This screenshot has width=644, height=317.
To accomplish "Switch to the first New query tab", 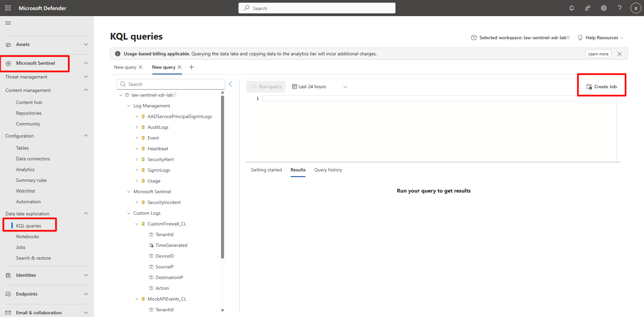I will 125,67.
